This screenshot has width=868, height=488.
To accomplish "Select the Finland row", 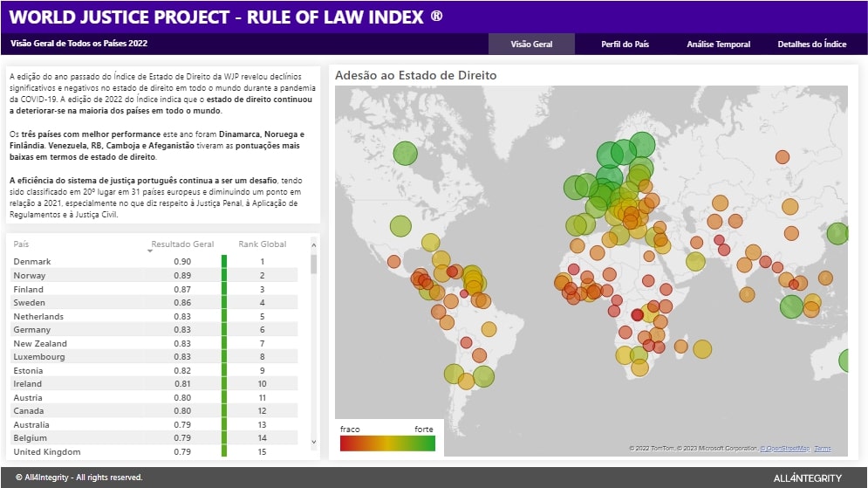I will 155,289.
